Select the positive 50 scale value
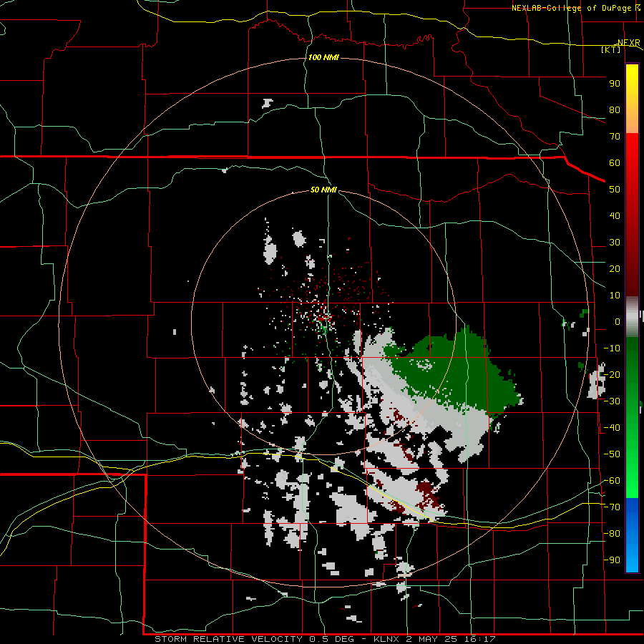Image resolution: width=644 pixels, height=644 pixels. click(615, 190)
